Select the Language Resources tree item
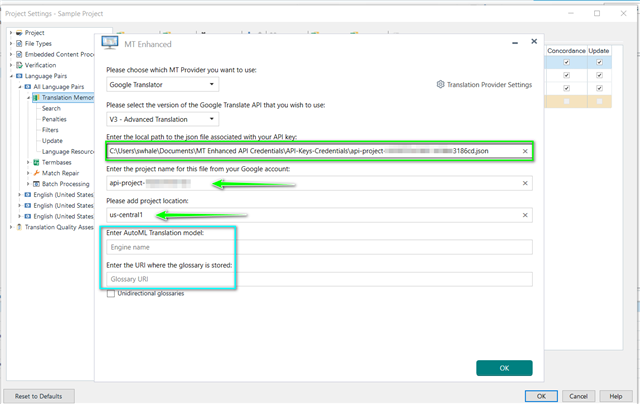 point(68,151)
